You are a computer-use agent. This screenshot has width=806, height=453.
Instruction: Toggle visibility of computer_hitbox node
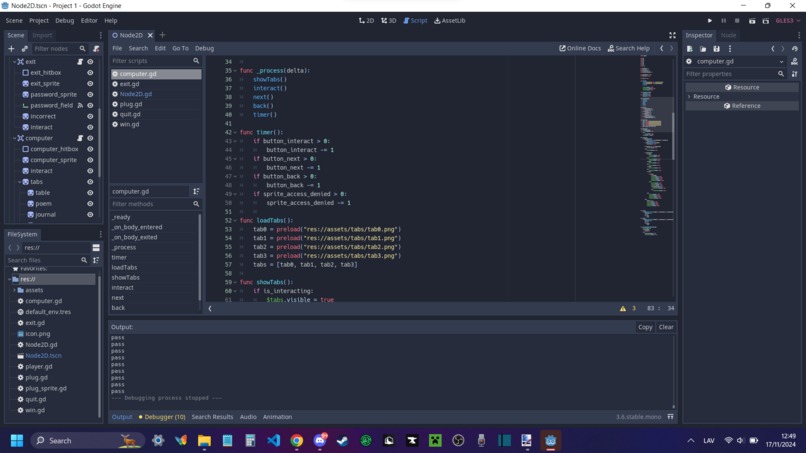[x=90, y=149]
